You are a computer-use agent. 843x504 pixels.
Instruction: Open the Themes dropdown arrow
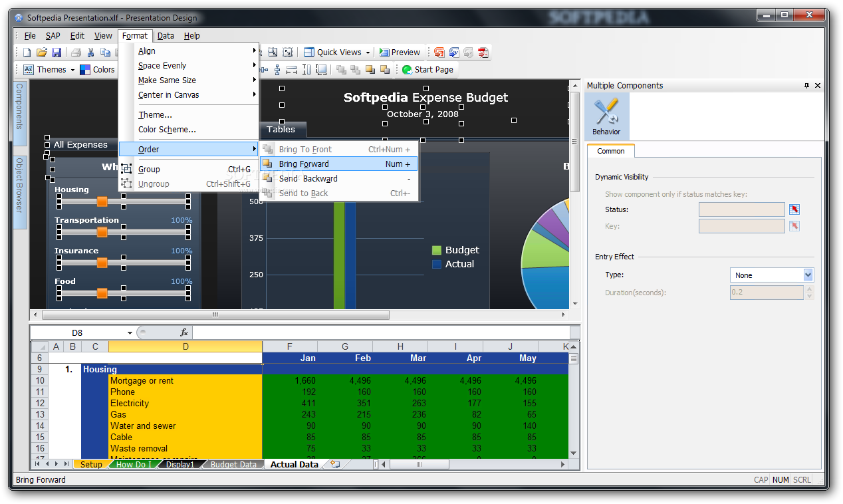(72, 70)
